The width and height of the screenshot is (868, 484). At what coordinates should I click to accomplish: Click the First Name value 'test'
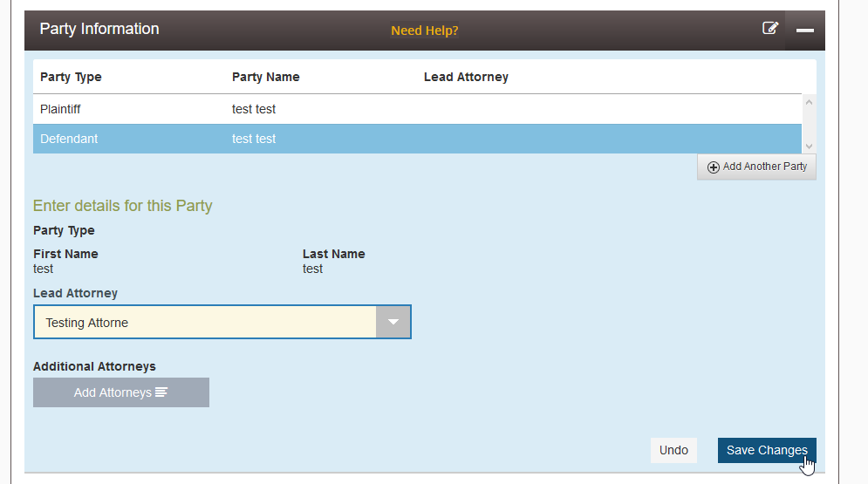click(x=43, y=269)
